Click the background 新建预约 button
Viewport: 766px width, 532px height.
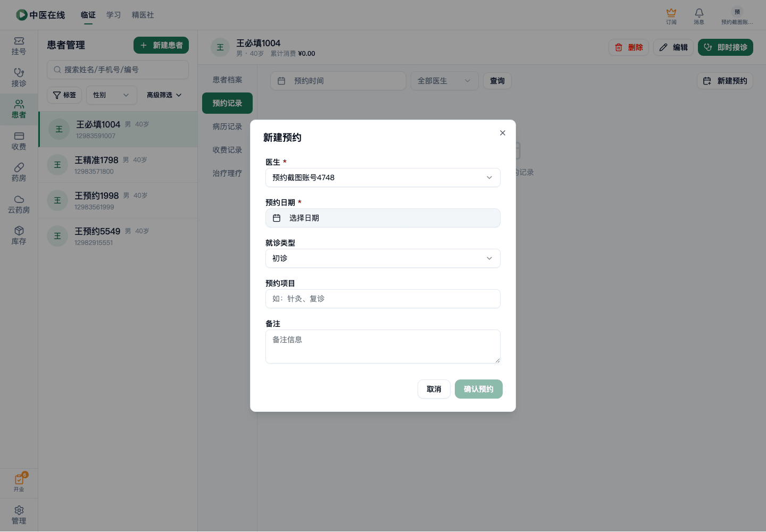[725, 81]
